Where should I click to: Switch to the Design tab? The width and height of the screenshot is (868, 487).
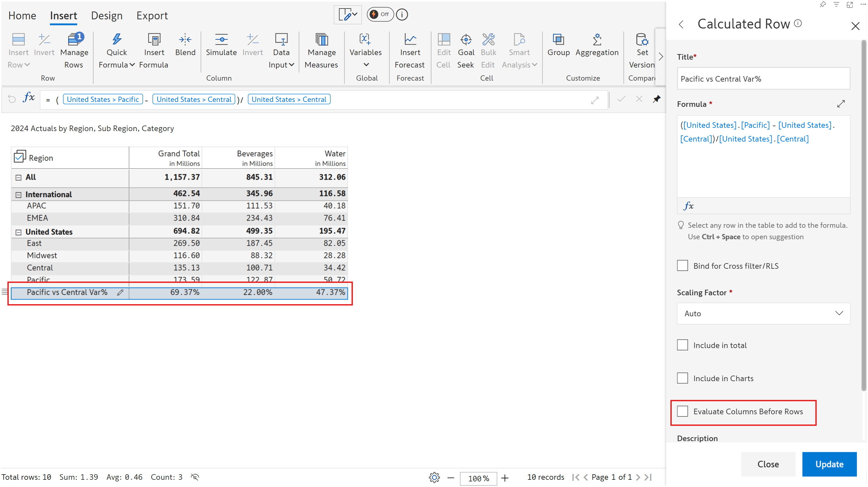coord(107,16)
